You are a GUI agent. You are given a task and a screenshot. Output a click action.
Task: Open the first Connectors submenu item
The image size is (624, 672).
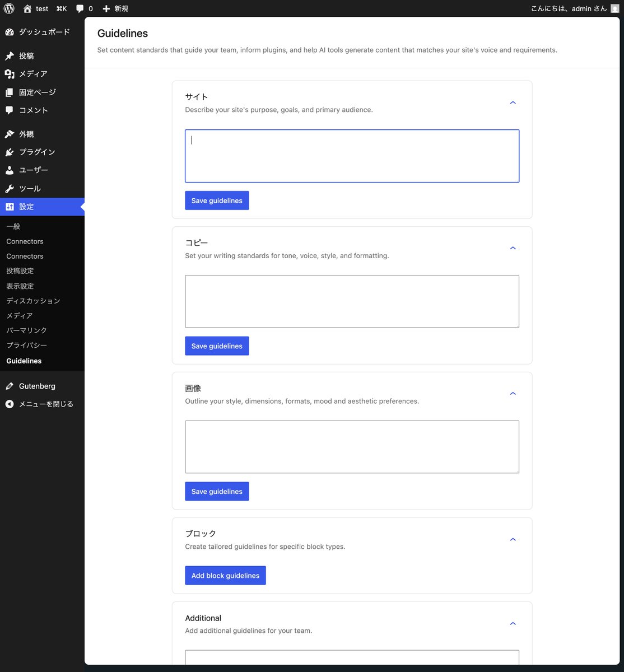click(25, 241)
